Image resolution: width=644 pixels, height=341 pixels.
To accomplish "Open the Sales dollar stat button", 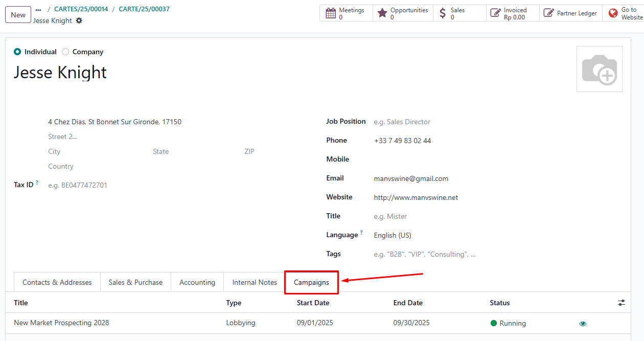I will point(443,13).
